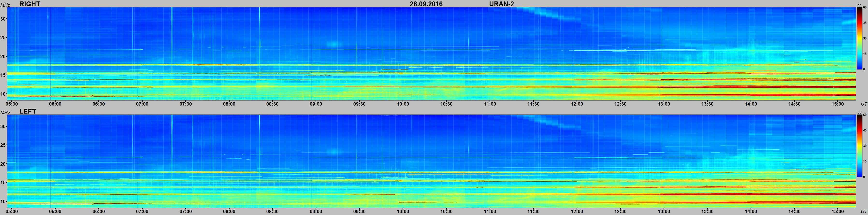The height and width of the screenshot is (215, 868).
Task: Click the 14:00 time tick under RIGHT panel
Action: 751,104
